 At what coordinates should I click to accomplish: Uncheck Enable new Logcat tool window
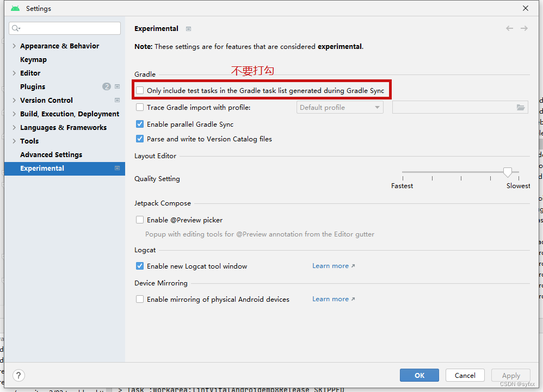pos(140,266)
